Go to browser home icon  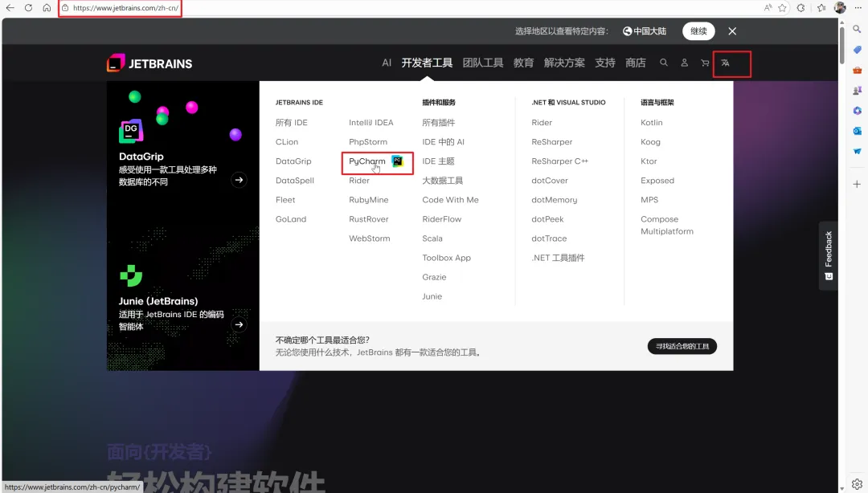click(47, 8)
